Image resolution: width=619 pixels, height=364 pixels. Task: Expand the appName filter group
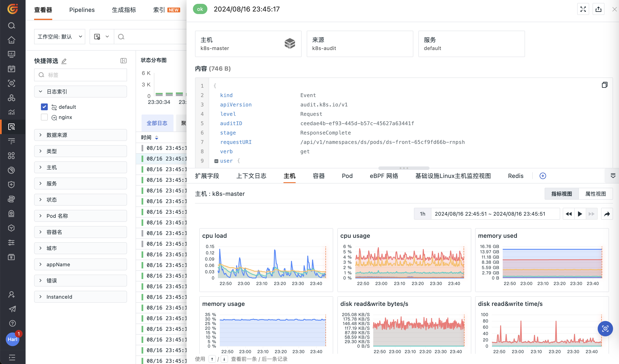point(80,264)
